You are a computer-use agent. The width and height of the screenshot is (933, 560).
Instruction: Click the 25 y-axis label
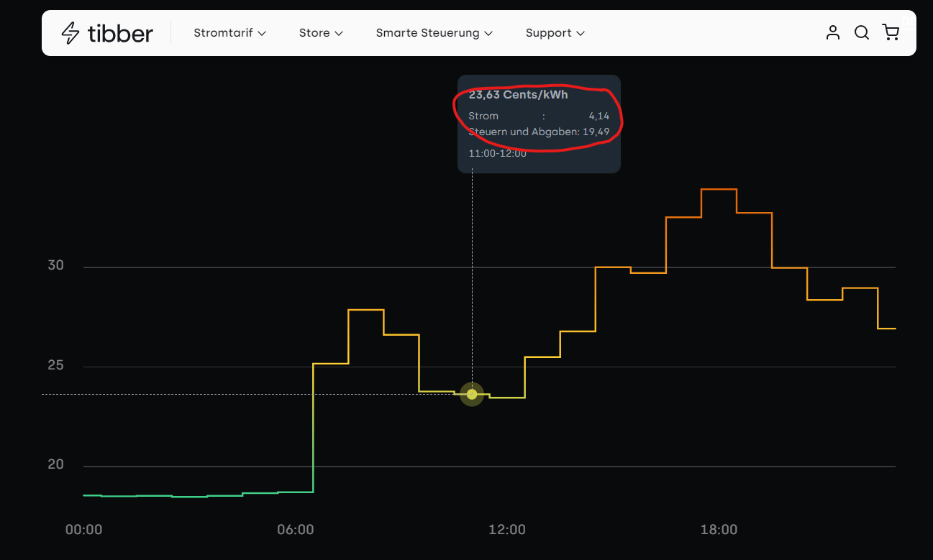[x=55, y=365]
